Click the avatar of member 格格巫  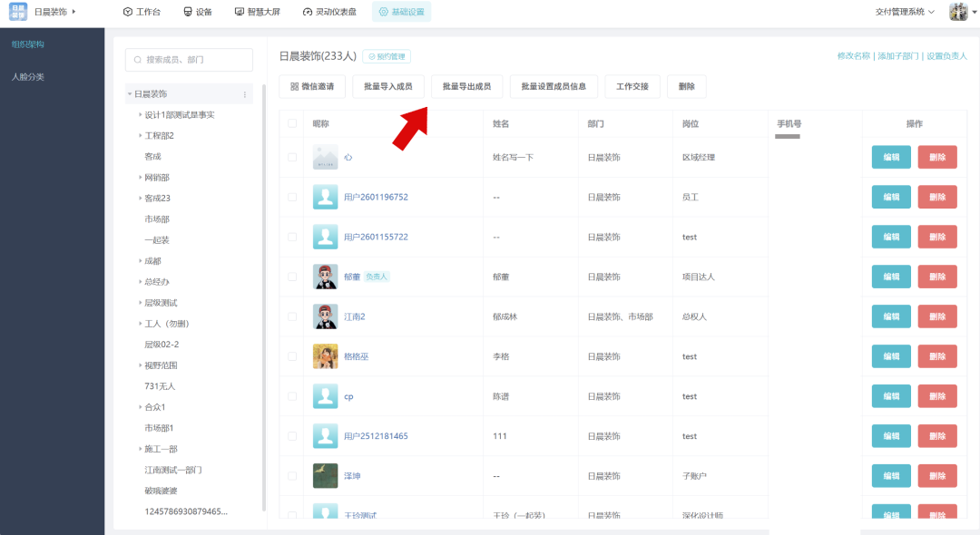point(325,356)
